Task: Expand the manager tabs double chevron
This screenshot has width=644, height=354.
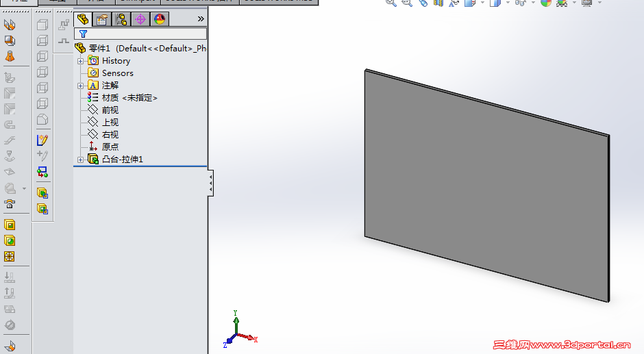Action: pos(201,19)
